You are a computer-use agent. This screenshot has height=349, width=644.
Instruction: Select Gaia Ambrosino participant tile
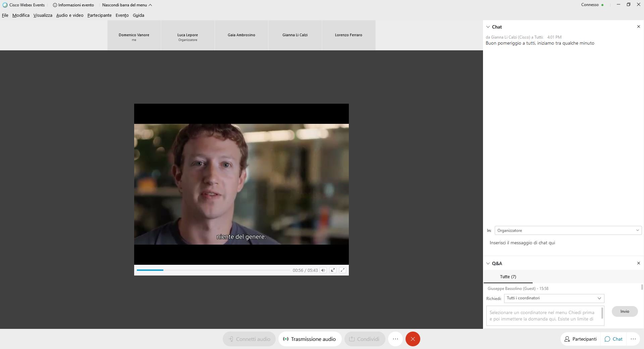(x=241, y=35)
